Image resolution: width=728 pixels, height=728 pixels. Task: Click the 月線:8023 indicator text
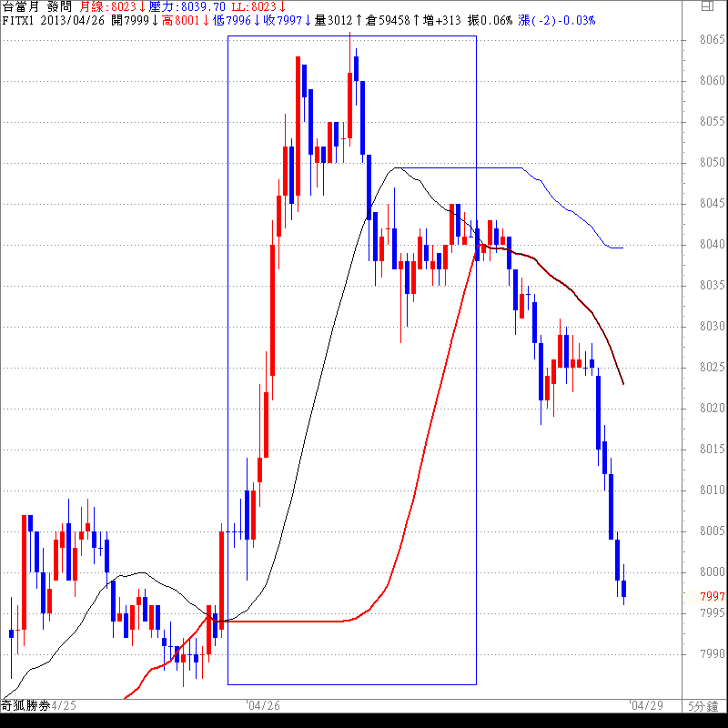[x=108, y=6]
